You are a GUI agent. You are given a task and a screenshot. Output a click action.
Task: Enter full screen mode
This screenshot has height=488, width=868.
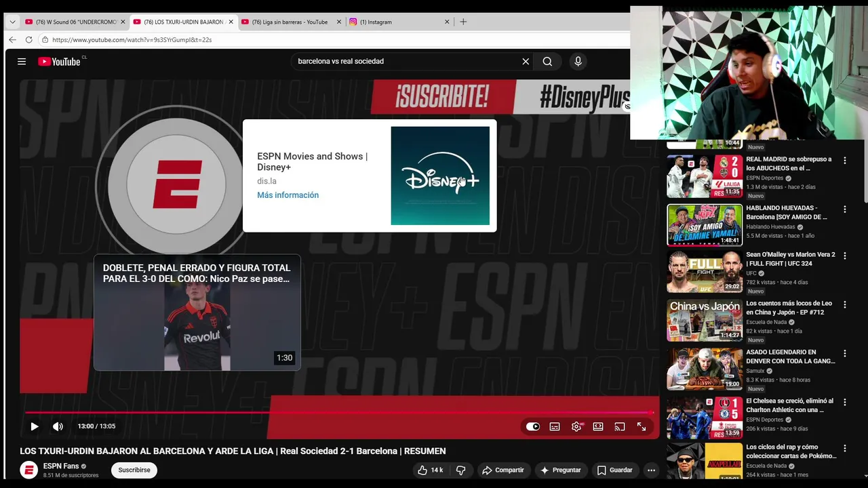pyautogui.click(x=642, y=426)
